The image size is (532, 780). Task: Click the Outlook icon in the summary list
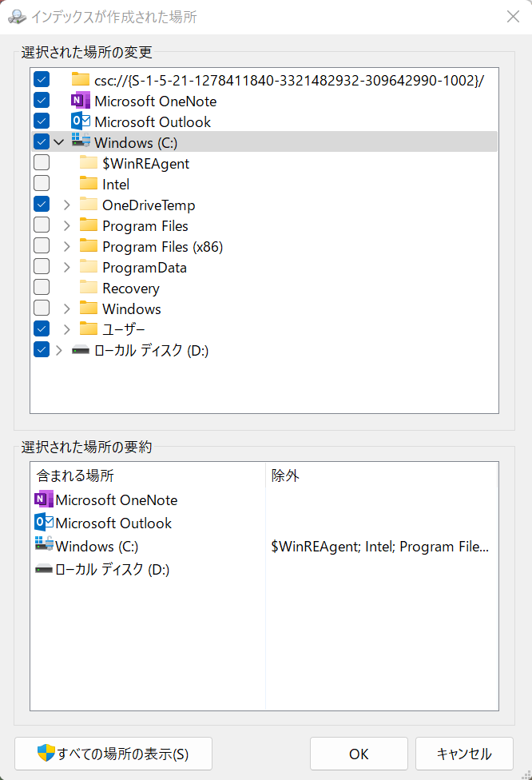point(44,523)
